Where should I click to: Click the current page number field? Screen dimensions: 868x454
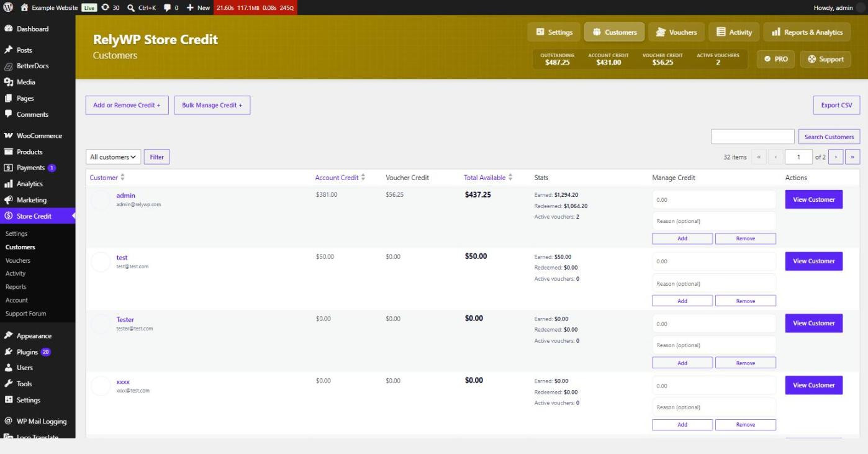click(798, 157)
